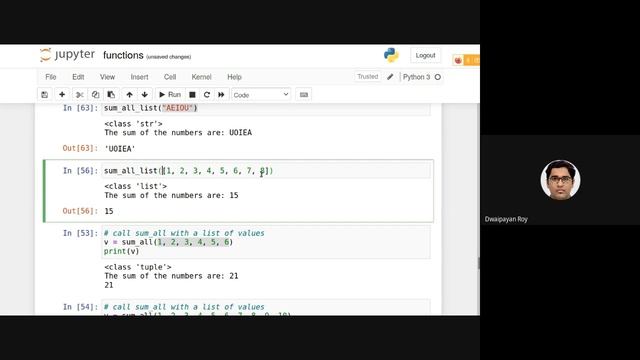Open the cell type Code dropdown
640x360 pixels.
261,95
